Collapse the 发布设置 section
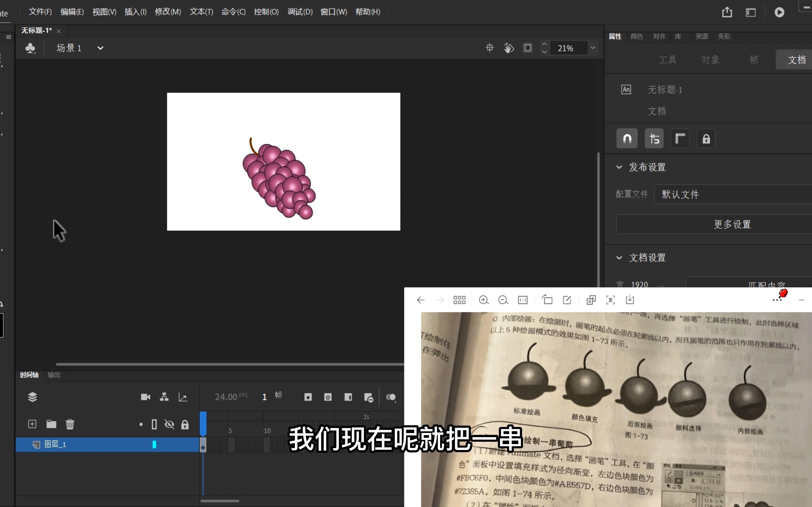This screenshot has width=812, height=507. coord(619,167)
